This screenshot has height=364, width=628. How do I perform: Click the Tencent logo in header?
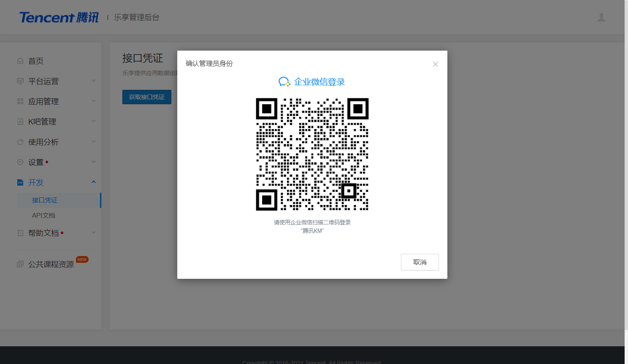tap(59, 17)
